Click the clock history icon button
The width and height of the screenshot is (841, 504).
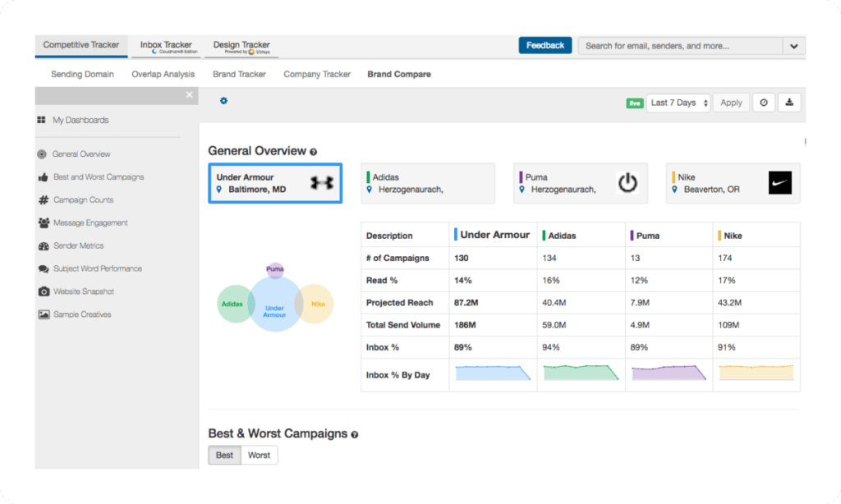pyautogui.click(x=764, y=103)
